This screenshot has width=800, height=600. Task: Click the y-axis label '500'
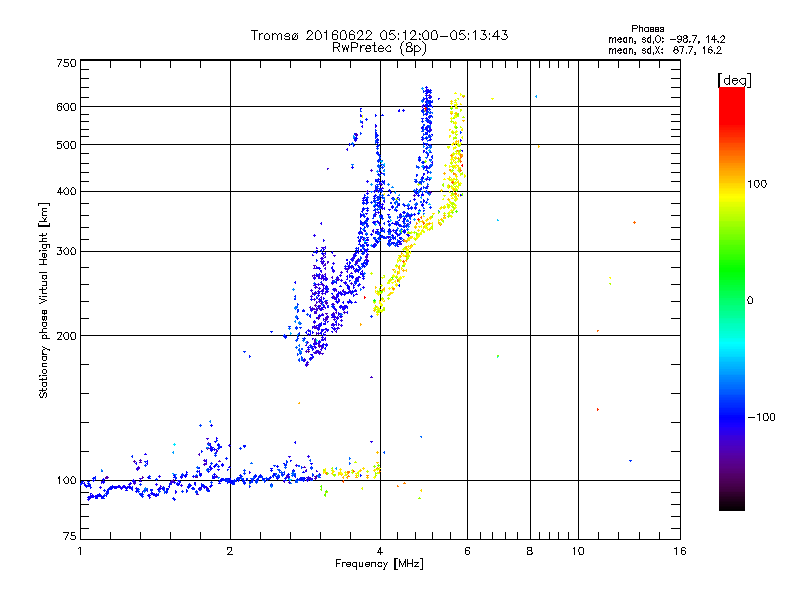[66, 145]
